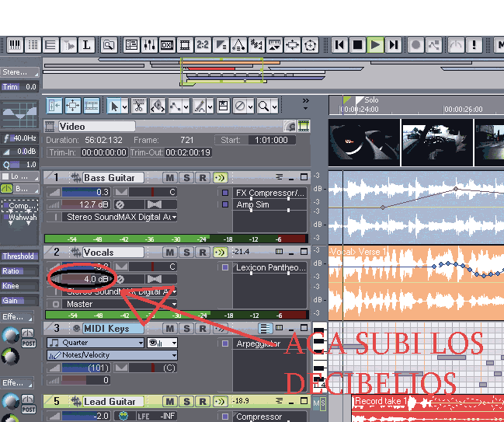504x422 pixels.
Task: Toggle input echo on the Vocals track
Action: 221,252
